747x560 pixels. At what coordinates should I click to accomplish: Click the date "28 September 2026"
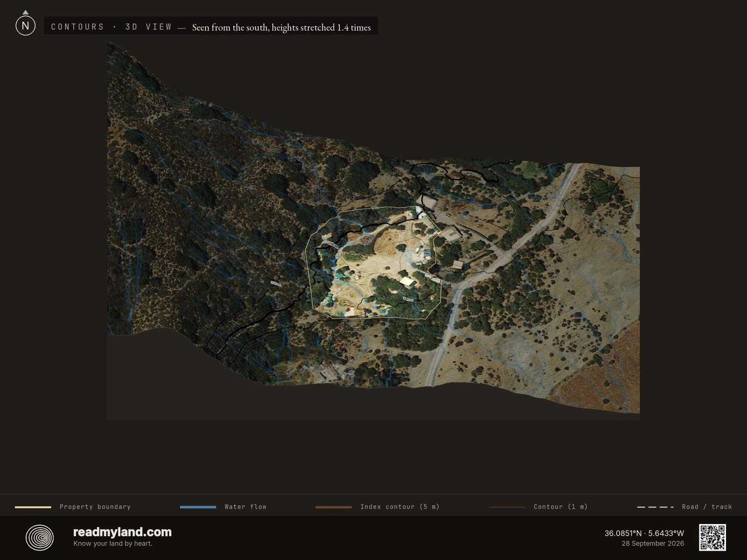[653, 544]
